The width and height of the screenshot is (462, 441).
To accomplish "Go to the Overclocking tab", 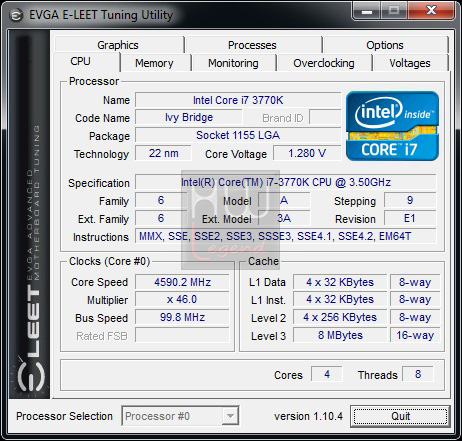I will coord(324,63).
